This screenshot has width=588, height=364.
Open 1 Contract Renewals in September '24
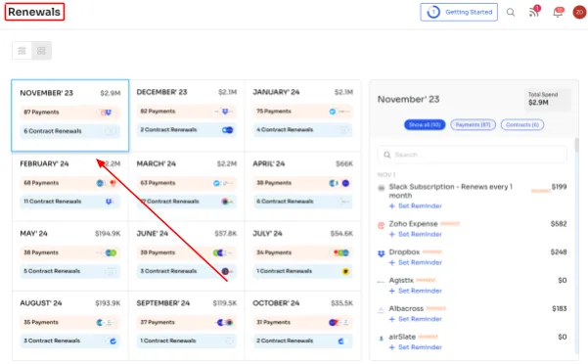(186, 341)
